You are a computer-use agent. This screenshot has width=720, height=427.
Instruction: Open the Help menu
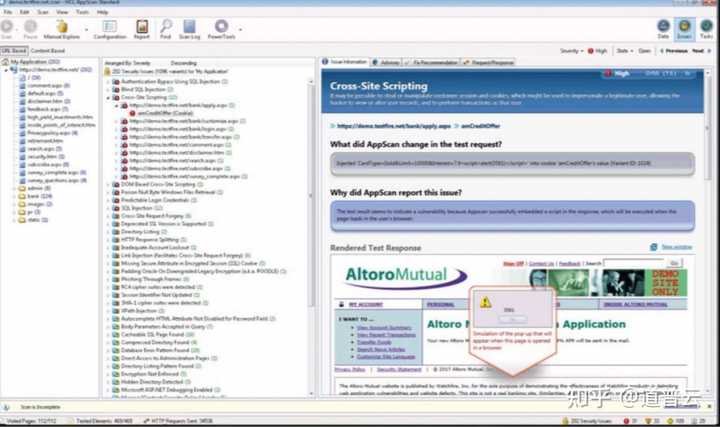pos(102,12)
